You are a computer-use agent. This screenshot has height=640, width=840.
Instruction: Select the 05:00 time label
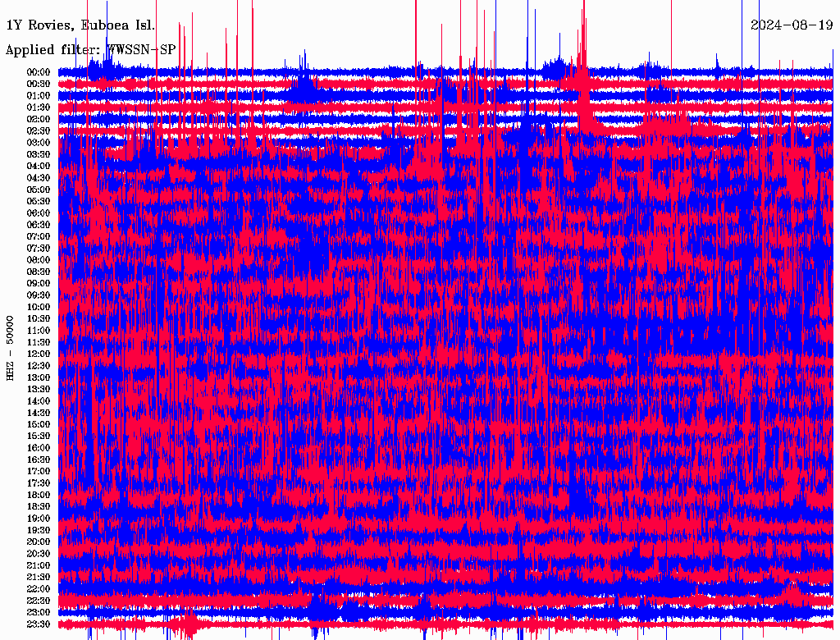point(39,190)
